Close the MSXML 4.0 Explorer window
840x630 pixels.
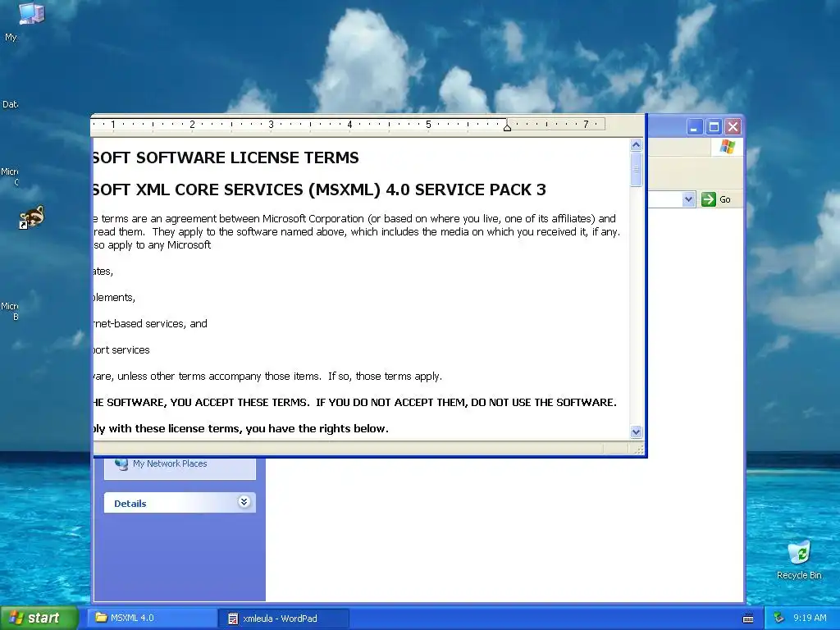(x=733, y=127)
